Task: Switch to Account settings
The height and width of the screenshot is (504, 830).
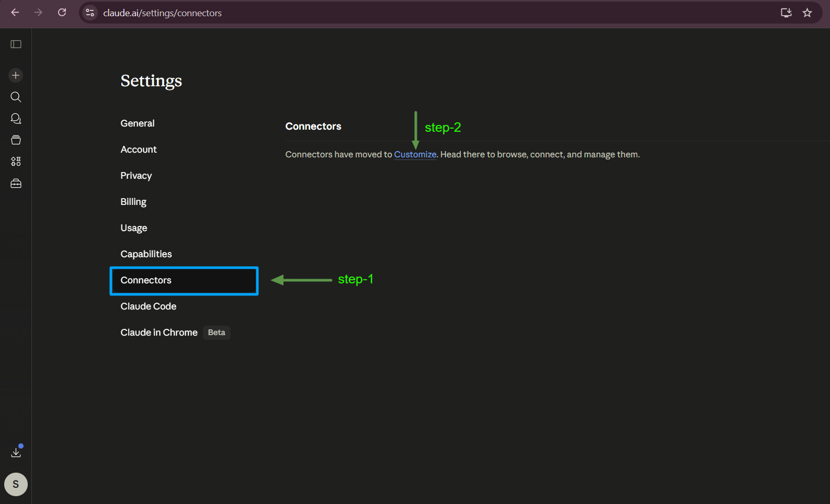Action: point(139,150)
